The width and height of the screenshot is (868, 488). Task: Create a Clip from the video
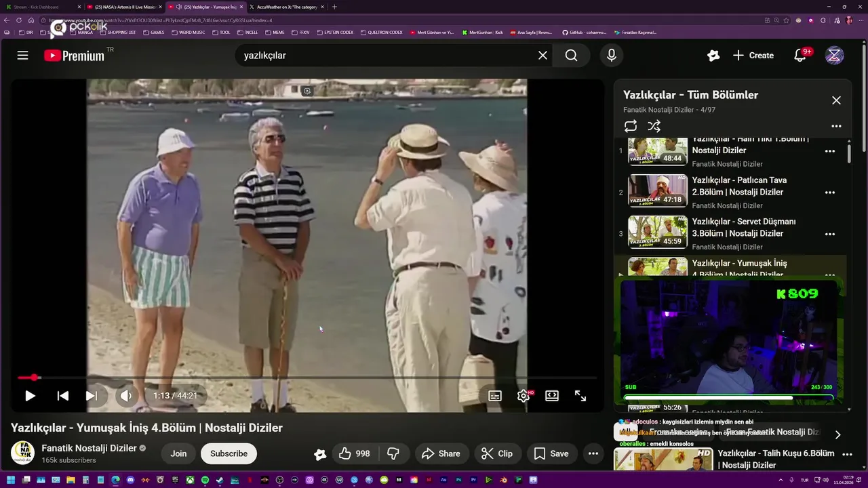coord(497,453)
